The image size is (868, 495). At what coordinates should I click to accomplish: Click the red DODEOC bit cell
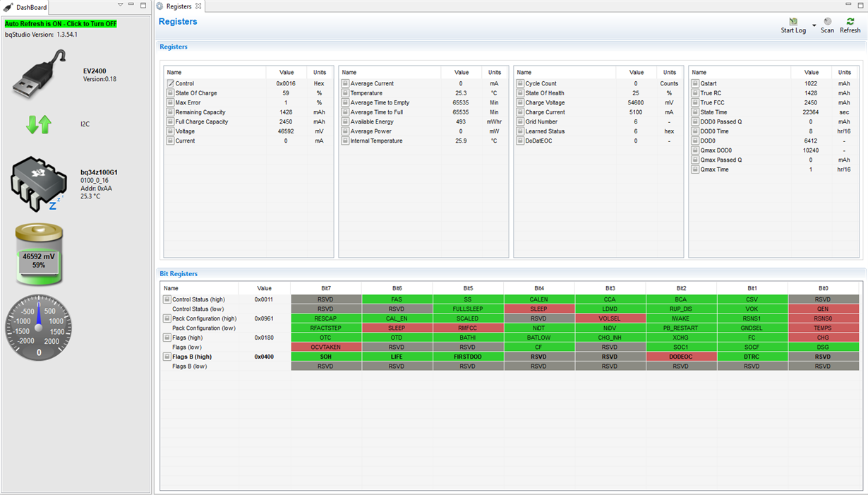[x=681, y=357]
